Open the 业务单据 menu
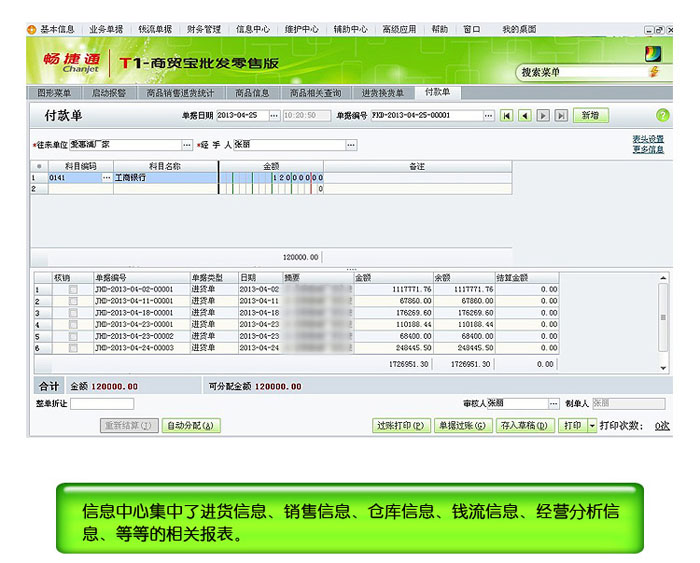The width and height of the screenshot is (700, 563). point(106,29)
